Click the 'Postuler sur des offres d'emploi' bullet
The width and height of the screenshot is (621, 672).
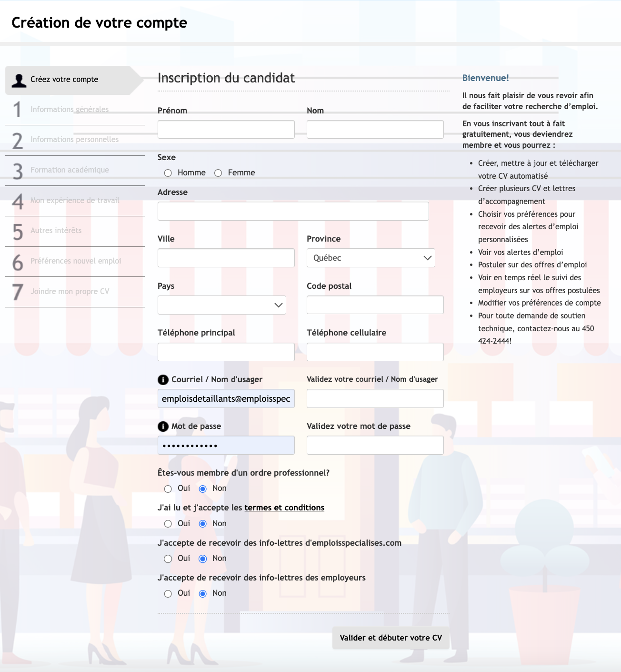pos(532,265)
